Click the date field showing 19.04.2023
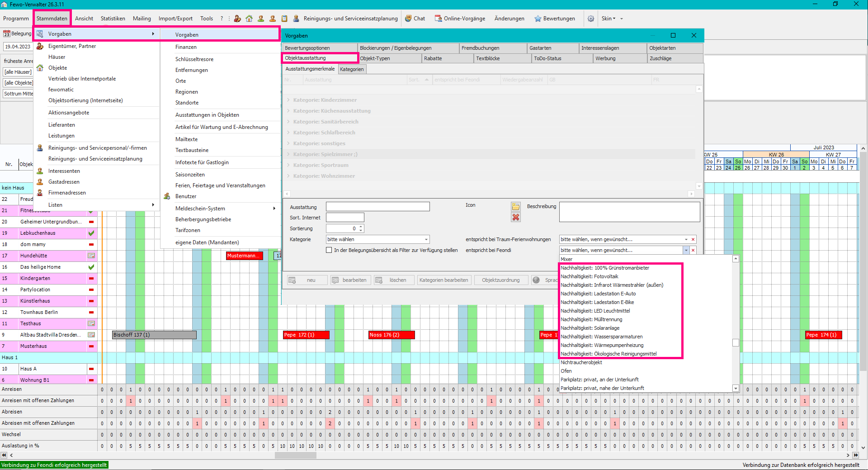Image resolution: width=868 pixels, height=470 pixels. [18, 47]
